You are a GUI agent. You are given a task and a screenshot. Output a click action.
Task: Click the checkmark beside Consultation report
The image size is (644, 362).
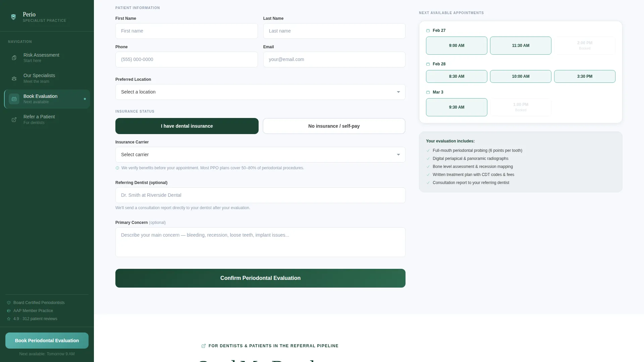(428, 183)
